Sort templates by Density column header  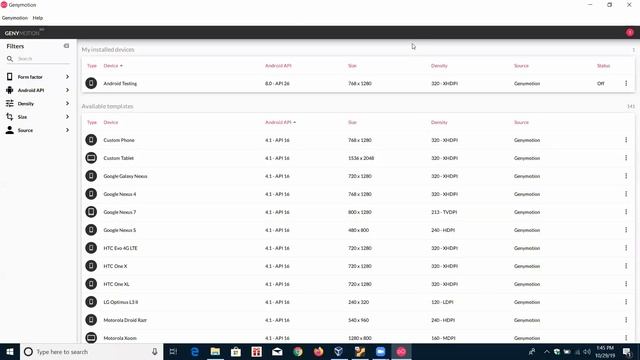tap(439, 122)
